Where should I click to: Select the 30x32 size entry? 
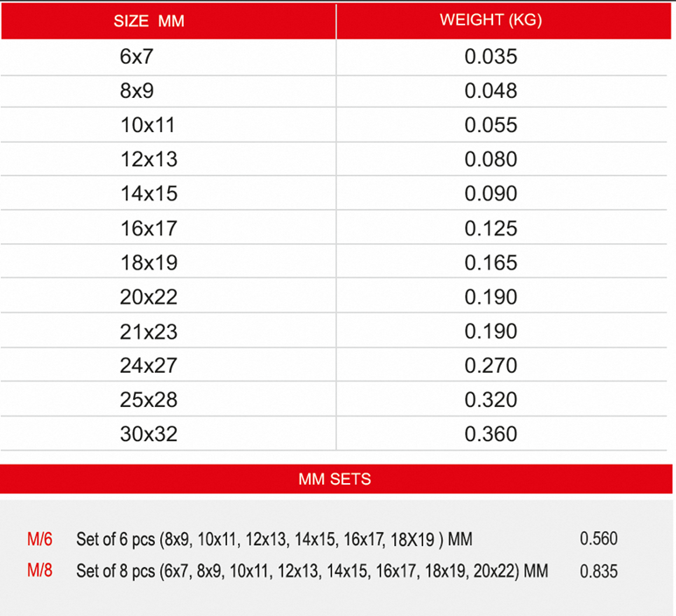click(149, 434)
